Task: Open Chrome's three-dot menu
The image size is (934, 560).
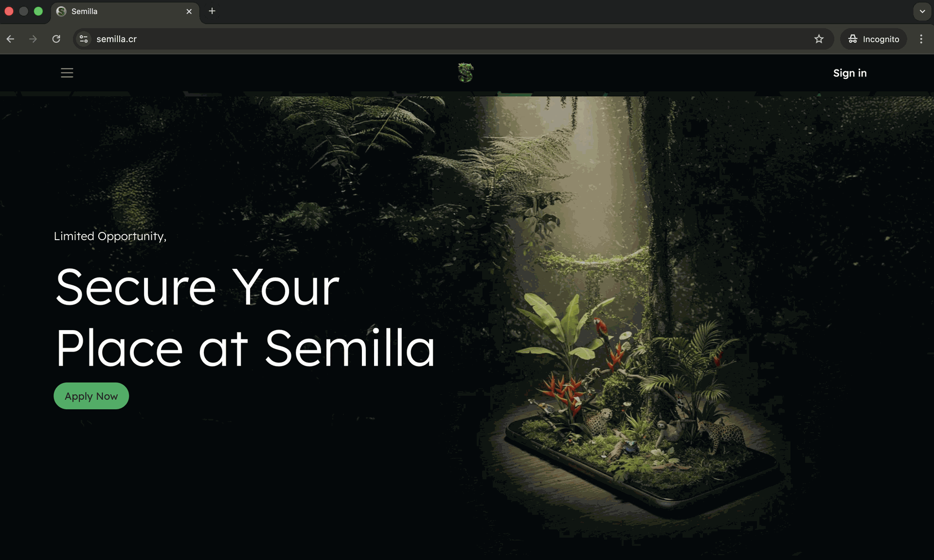Action: (921, 39)
